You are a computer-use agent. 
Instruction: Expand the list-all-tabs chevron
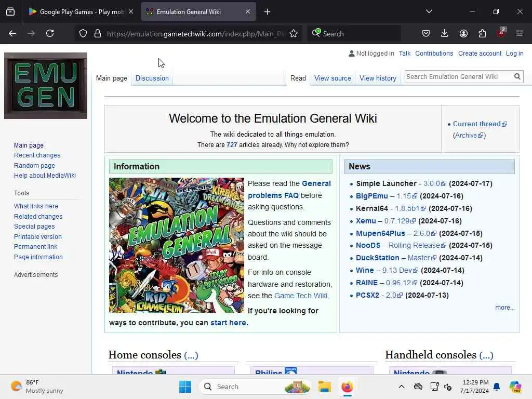[x=429, y=11]
